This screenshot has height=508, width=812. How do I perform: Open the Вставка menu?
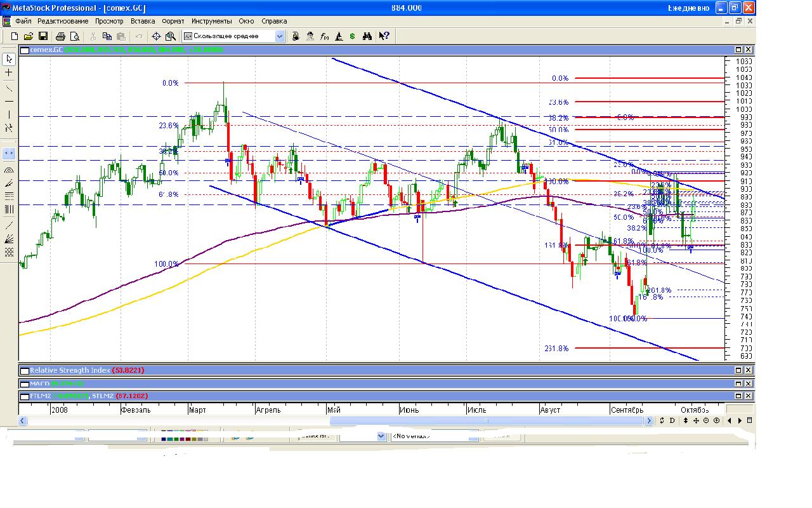click(x=143, y=21)
